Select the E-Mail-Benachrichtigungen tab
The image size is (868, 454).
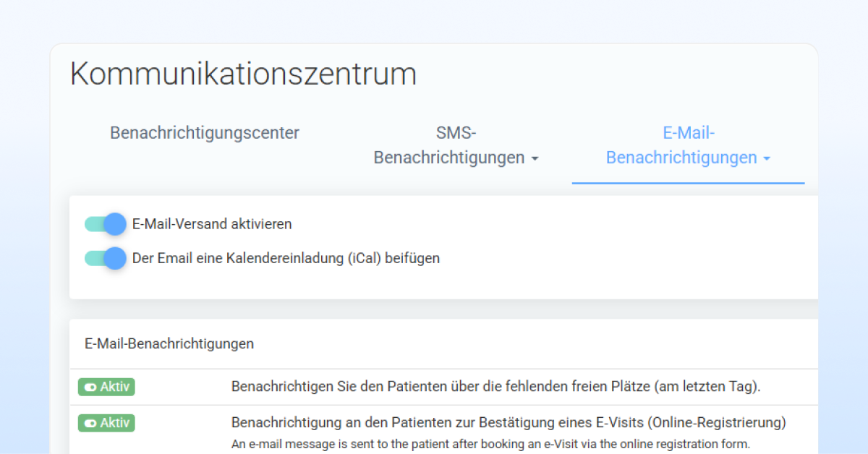coord(688,145)
